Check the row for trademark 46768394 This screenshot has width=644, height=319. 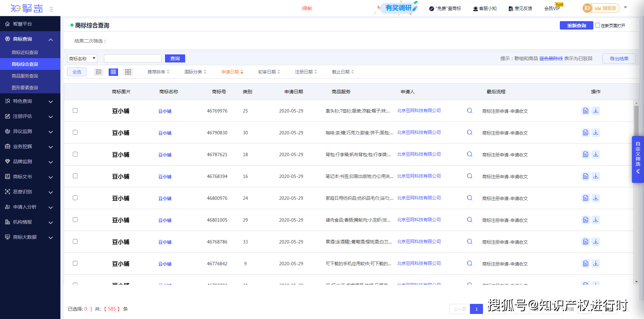75,176
